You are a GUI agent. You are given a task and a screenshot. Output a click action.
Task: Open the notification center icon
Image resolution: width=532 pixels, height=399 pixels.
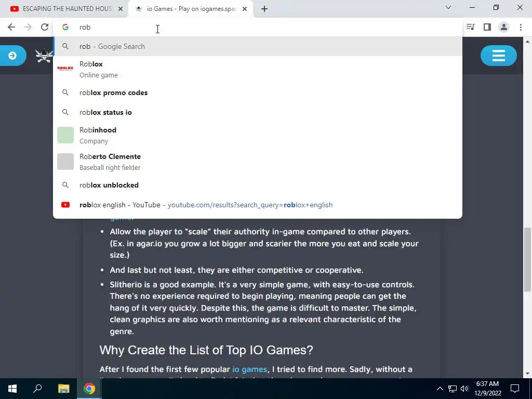coord(515,389)
